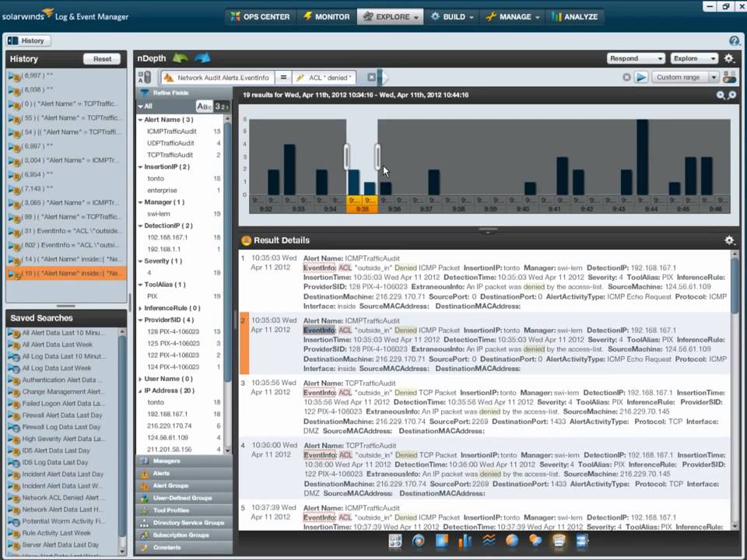Go to the ANALYZE tab
The image size is (747, 560).
574,16
